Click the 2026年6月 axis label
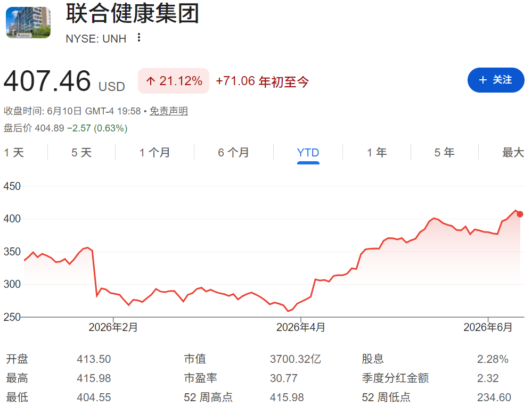The image size is (532, 406). tap(488, 327)
